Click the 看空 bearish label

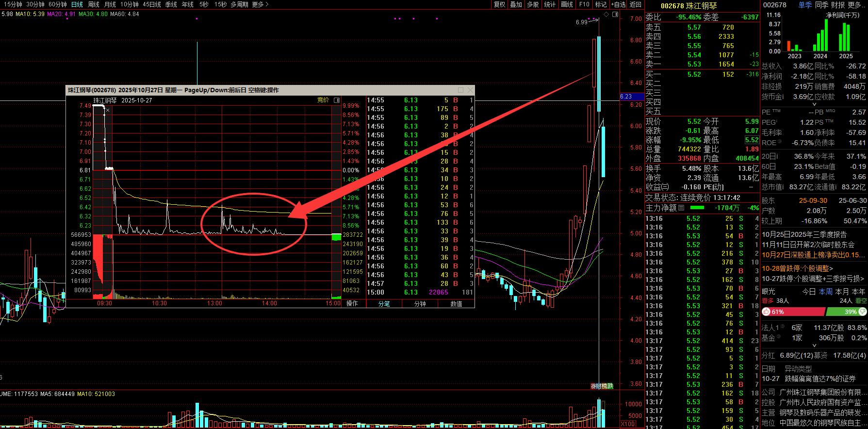[861, 301]
